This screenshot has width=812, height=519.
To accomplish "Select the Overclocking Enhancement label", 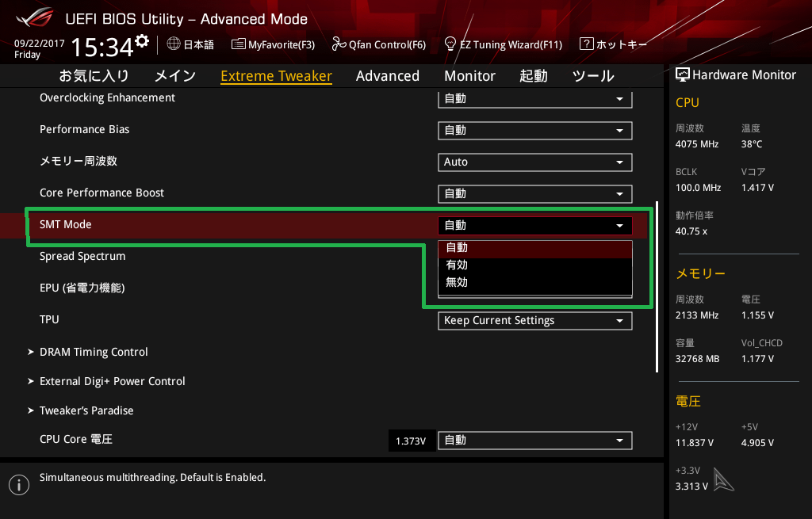I will coord(107,97).
